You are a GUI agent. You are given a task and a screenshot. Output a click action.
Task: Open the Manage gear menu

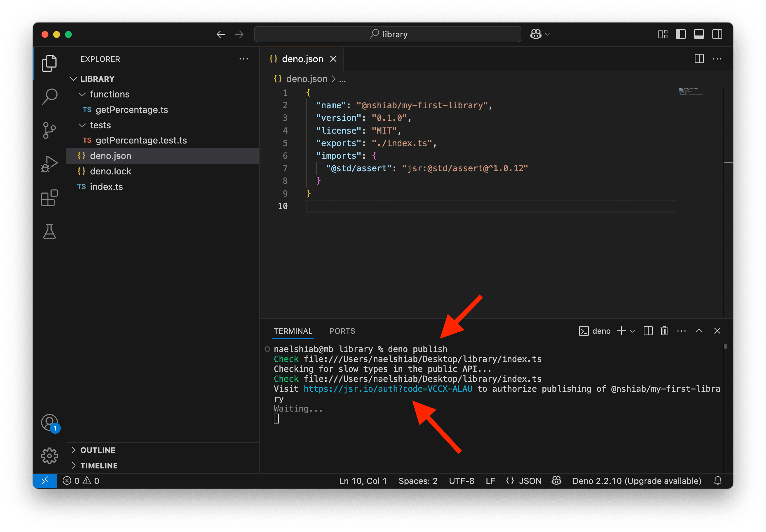tap(49, 456)
